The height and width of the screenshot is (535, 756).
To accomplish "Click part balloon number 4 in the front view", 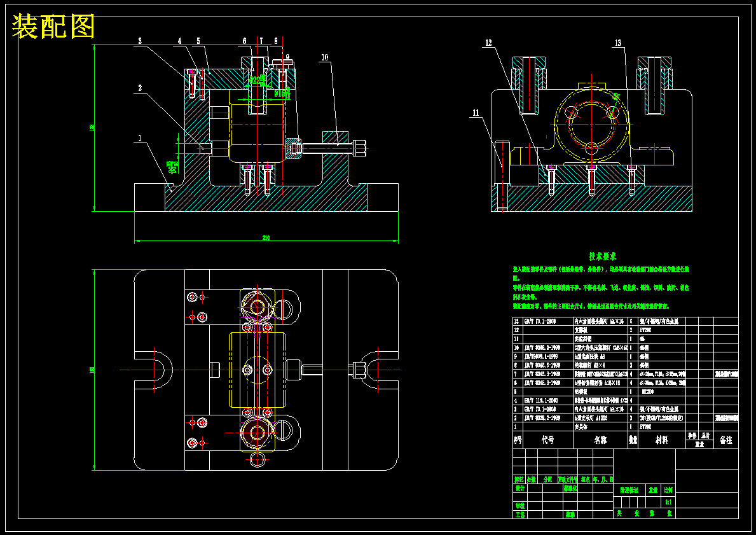I will pos(179,41).
